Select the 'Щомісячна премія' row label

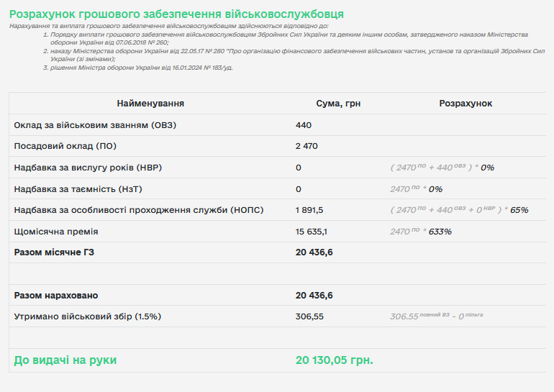56,232
